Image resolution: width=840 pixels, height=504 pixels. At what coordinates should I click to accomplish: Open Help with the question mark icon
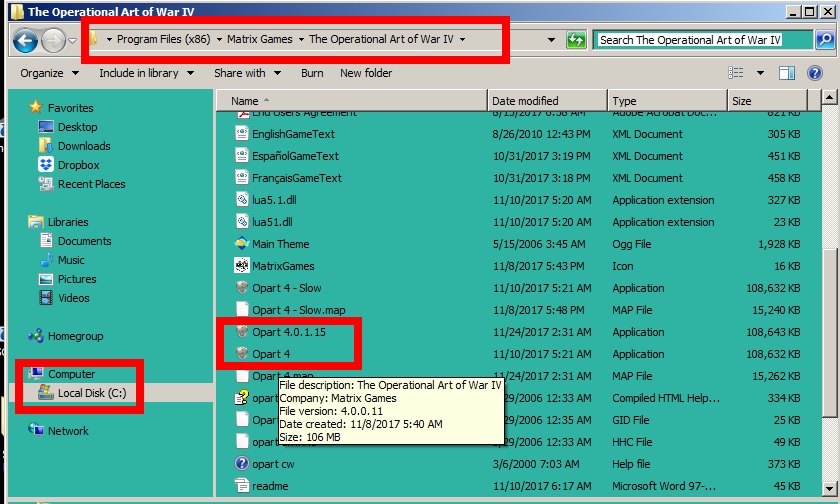coord(815,73)
